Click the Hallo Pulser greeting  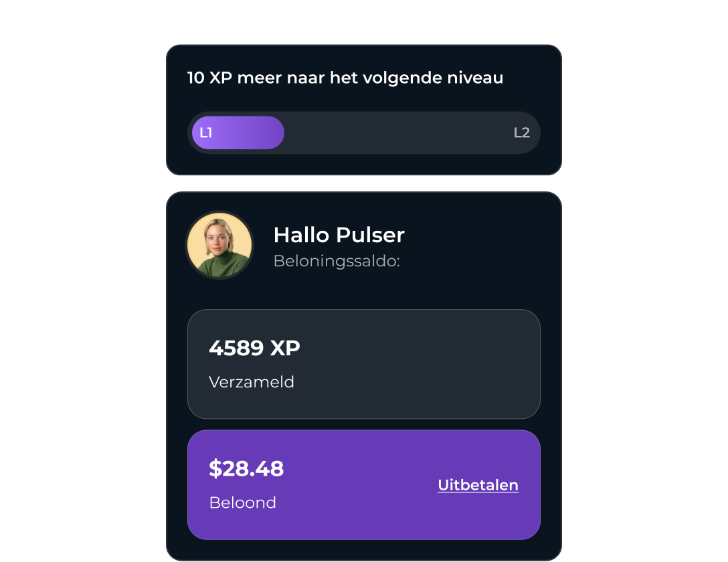click(x=339, y=235)
